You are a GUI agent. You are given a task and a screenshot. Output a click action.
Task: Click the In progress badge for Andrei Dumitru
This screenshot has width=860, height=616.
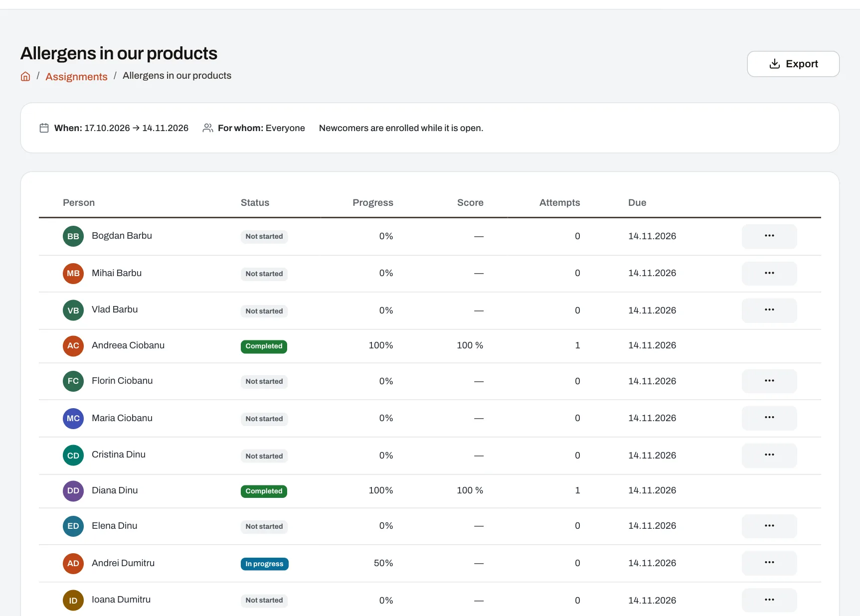pos(264,564)
